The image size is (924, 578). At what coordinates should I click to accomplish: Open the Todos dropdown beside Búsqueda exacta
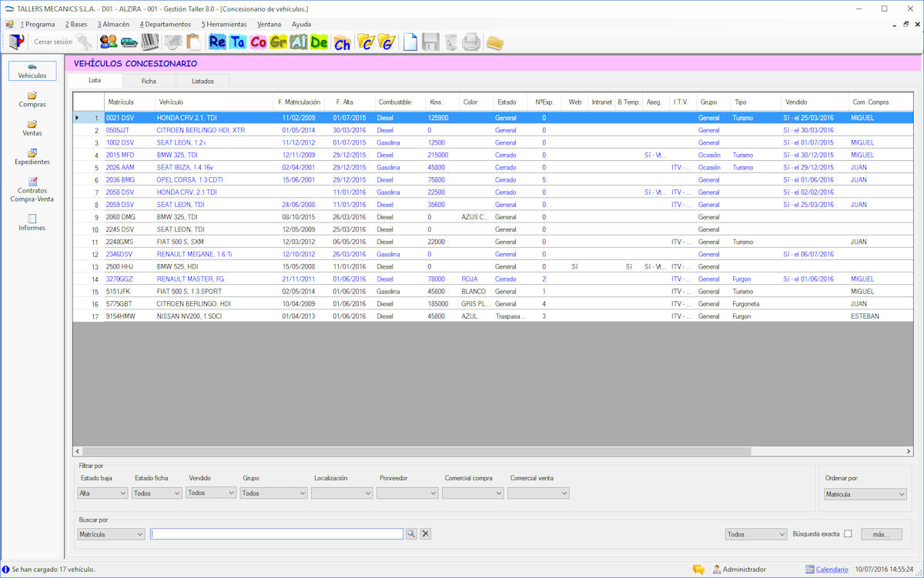click(x=756, y=534)
